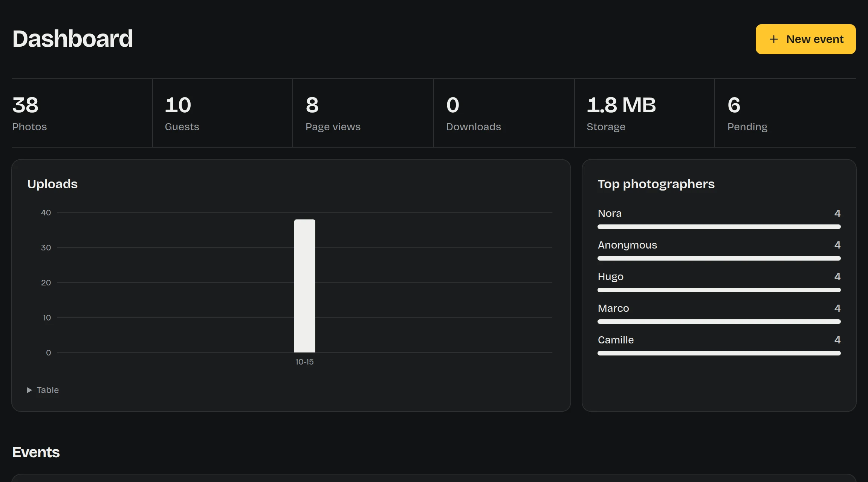Click Anonymous photographer progress bar
Image resolution: width=868 pixels, height=482 pixels.
coord(719,258)
